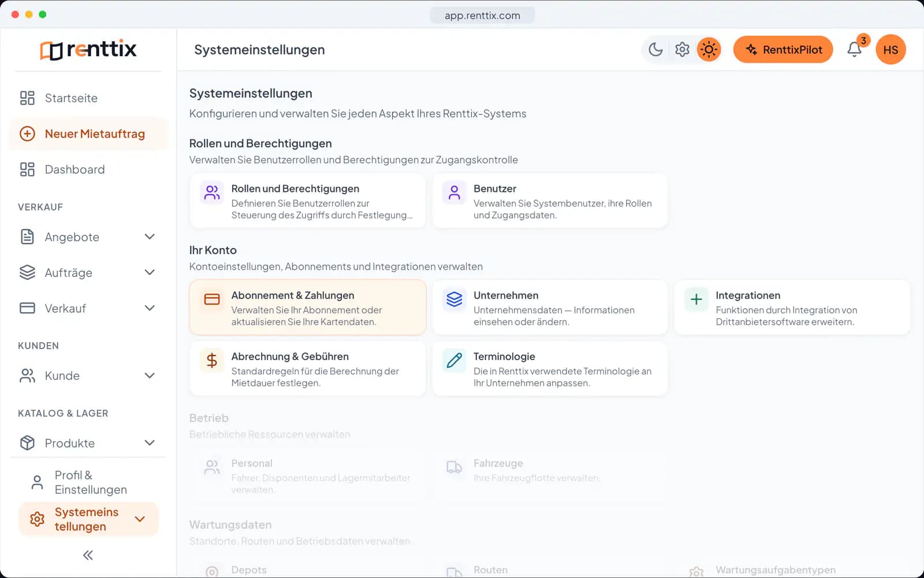
Task: Select the system theme gear icon
Action: [682, 50]
